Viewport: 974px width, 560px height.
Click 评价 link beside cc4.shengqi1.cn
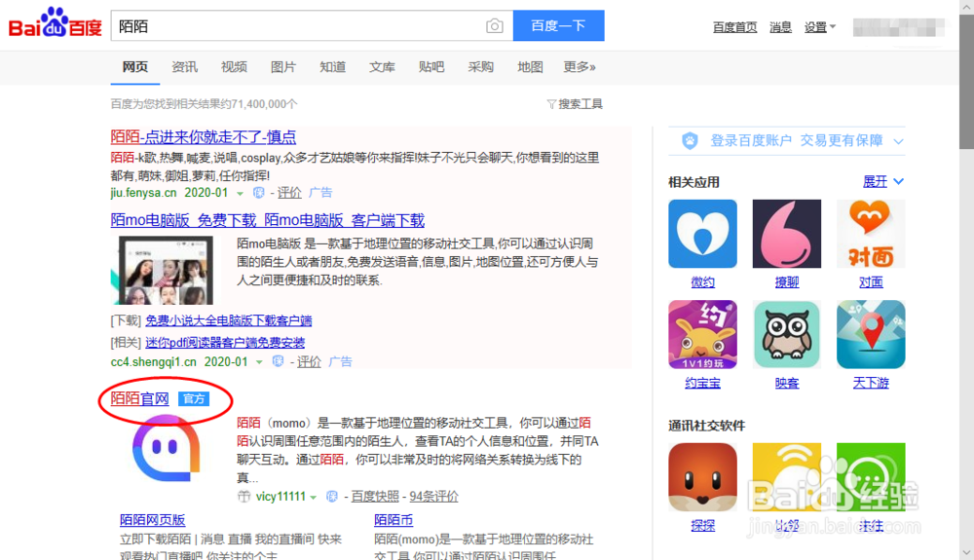pyautogui.click(x=309, y=361)
